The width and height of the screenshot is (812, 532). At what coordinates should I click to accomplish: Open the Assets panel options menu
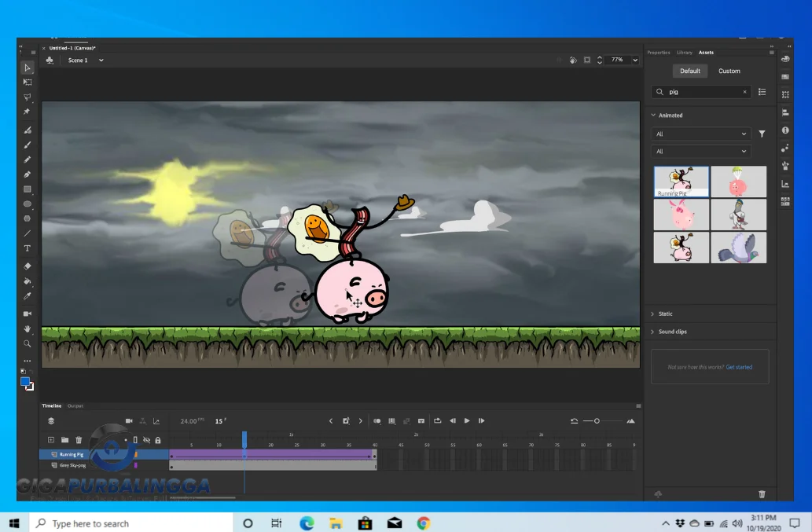(x=772, y=53)
